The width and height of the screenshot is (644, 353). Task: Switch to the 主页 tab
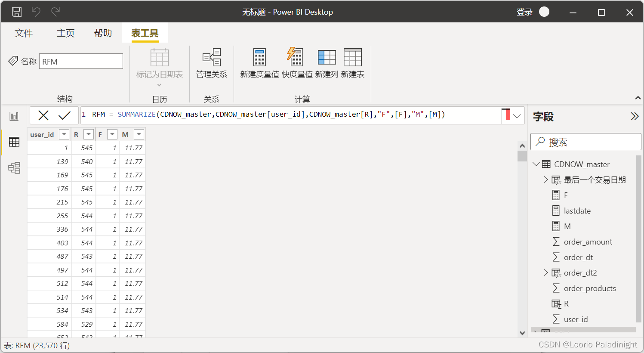(x=65, y=33)
